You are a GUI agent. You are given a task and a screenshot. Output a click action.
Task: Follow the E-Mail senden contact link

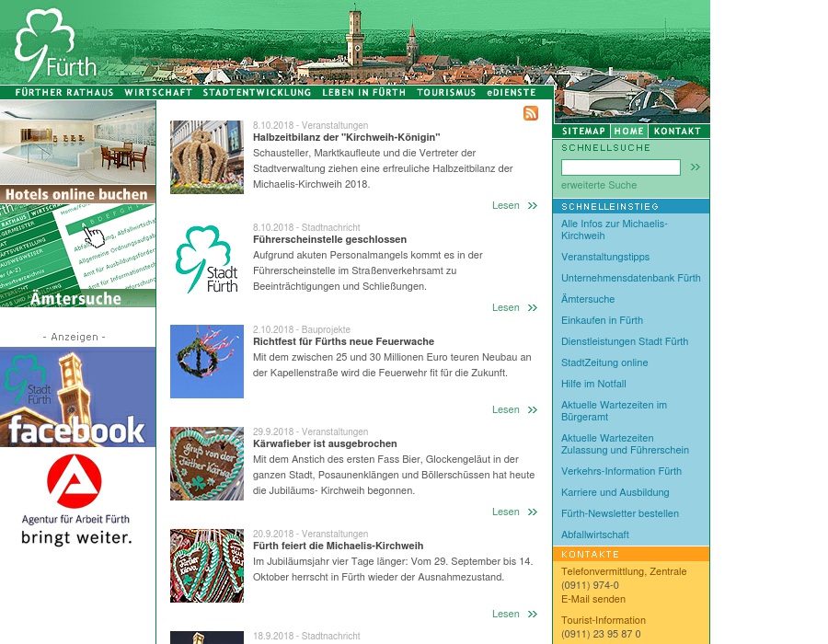click(592, 600)
